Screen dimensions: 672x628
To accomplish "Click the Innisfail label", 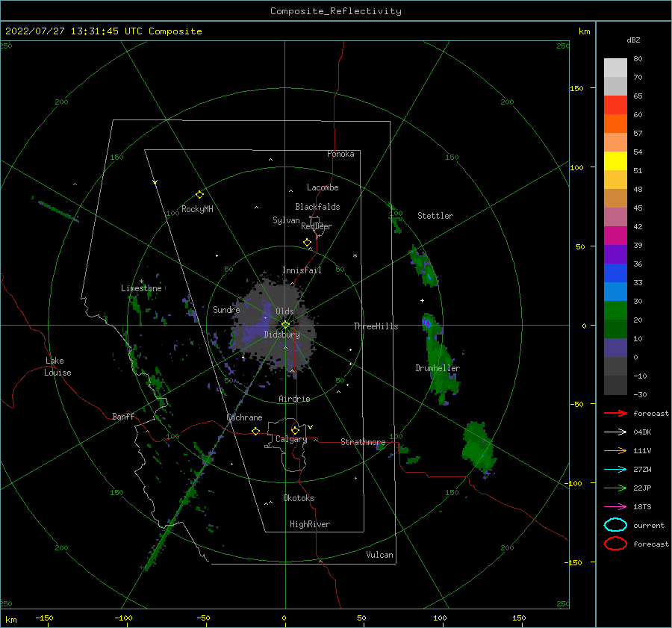I will click(x=302, y=270).
